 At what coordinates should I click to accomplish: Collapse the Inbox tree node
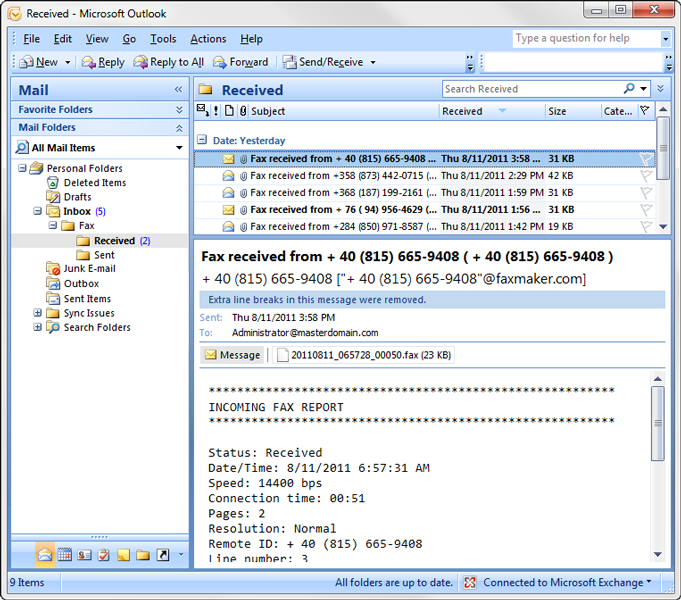tap(38, 211)
